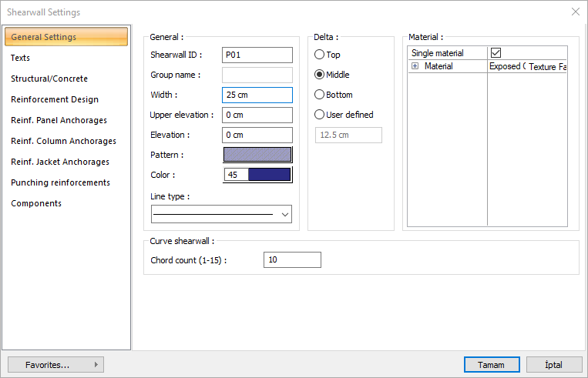Switch to Structural/Concrete settings
This screenshot has height=378, width=588.
point(49,79)
